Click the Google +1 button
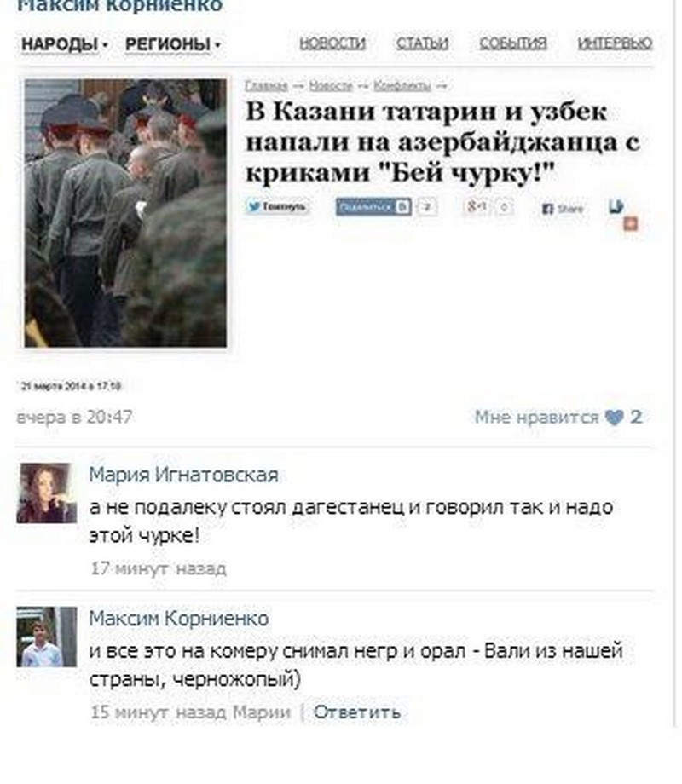Viewport: 682px width, 784px height. coord(476,206)
